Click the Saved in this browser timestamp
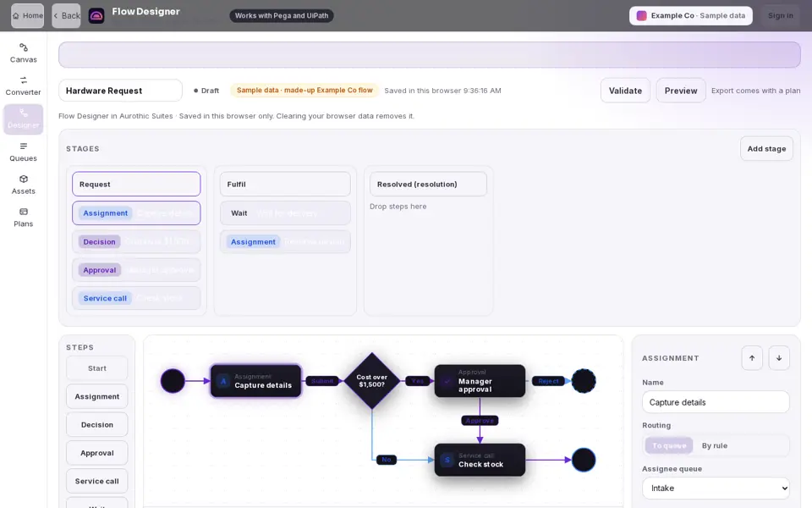The image size is (812, 508). coord(442,91)
